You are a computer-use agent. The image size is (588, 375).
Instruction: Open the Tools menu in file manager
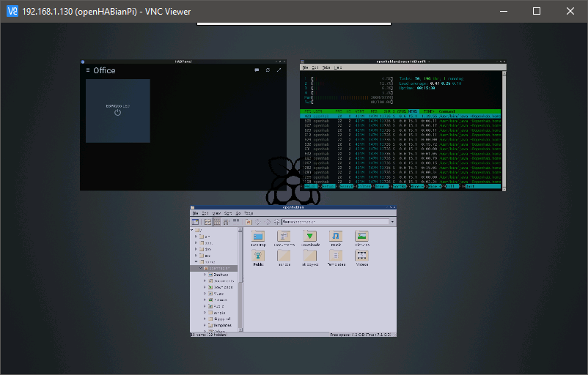pos(249,213)
